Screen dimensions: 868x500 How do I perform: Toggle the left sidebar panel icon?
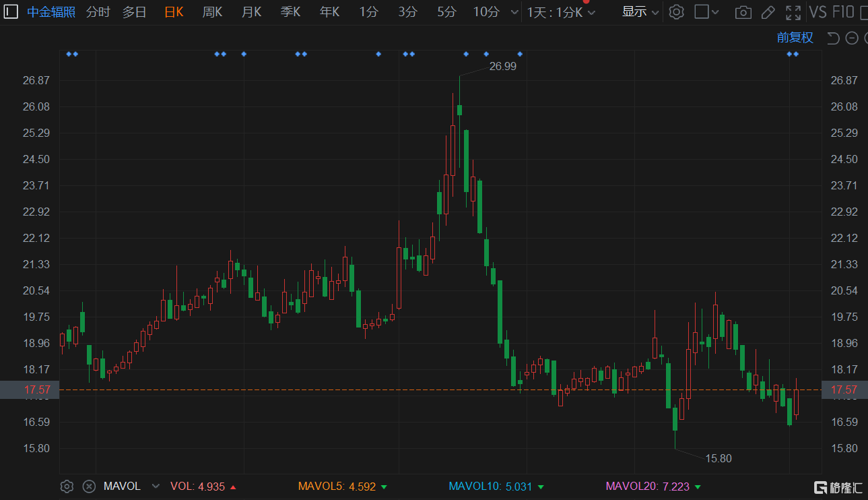[x=11, y=11]
